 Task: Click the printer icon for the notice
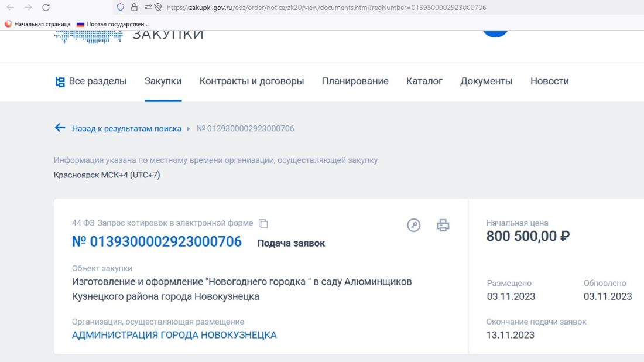tap(443, 225)
